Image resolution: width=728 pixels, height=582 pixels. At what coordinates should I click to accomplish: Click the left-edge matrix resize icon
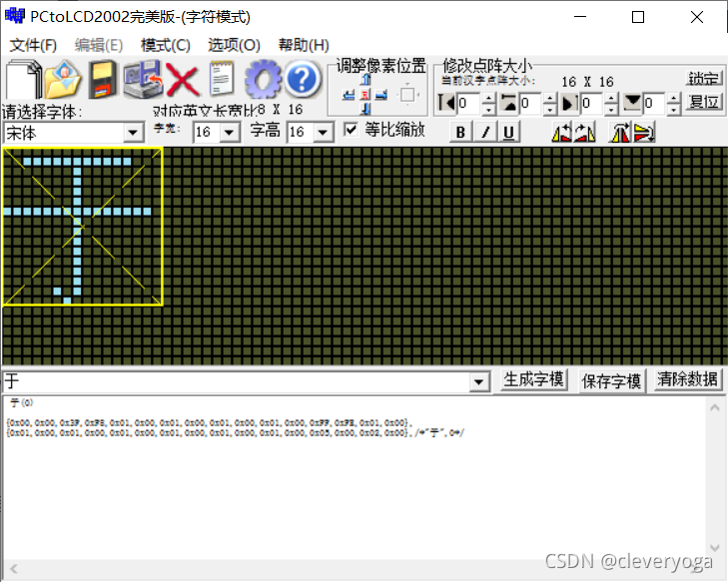(x=446, y=103)
